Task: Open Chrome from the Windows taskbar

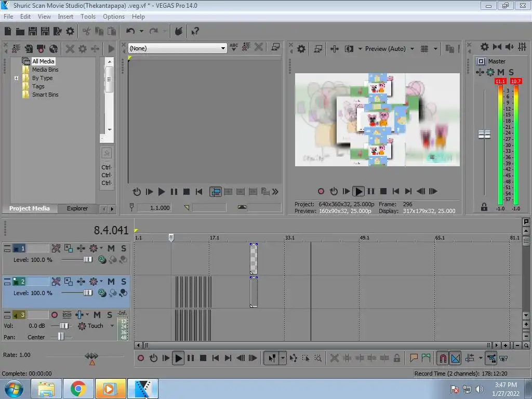Action: coord(78,389)
